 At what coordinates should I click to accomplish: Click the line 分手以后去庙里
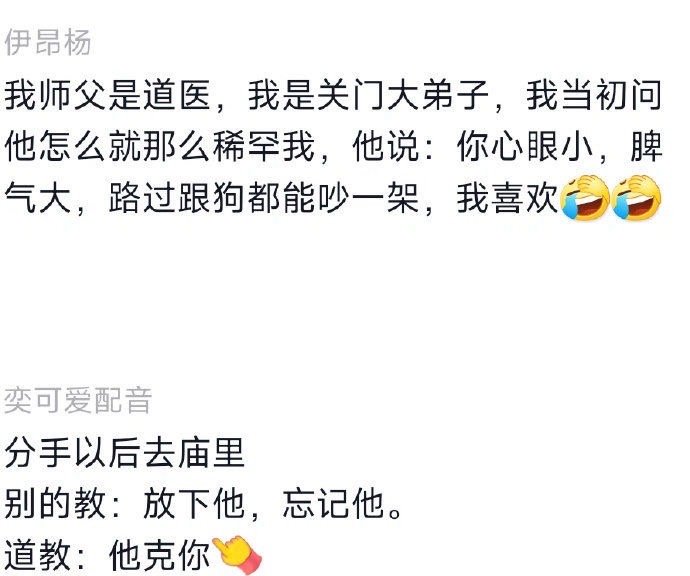[125, 452]
